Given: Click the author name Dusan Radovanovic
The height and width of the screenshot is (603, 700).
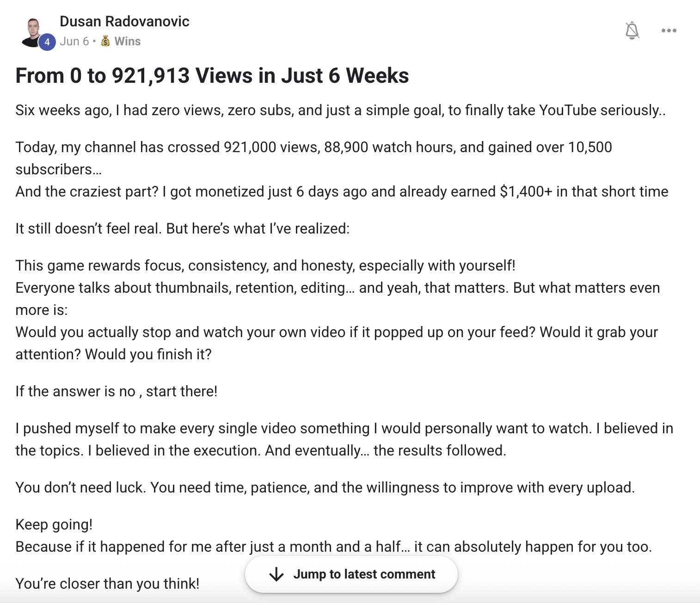Looking at the screenshot, I should tap(124, 21).
